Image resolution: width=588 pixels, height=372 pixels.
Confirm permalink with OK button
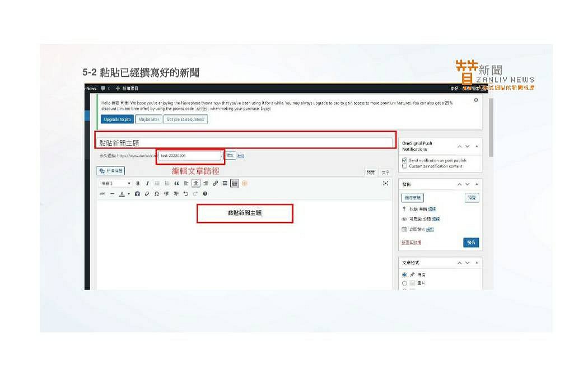click(x=230, y=155)
